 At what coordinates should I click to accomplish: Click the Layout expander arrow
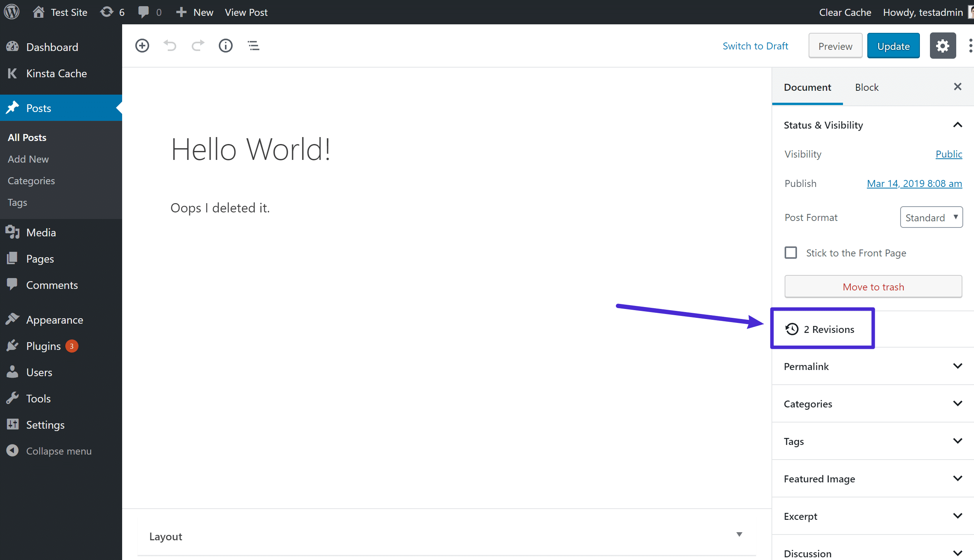pos(741,535)
